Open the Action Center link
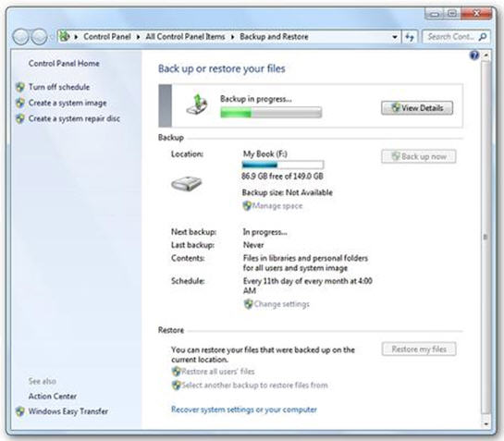Image resolution: width=504 pixels, height=441 pixels. pos(53,396)
